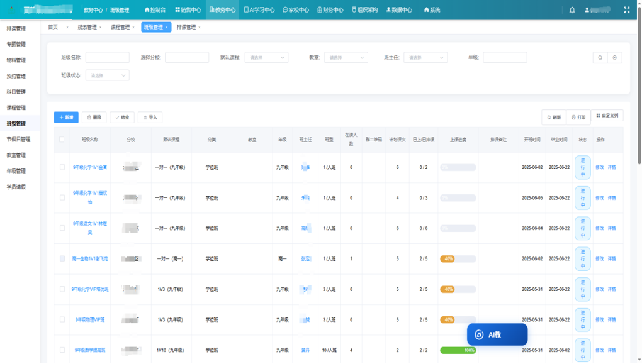Toggle the select-all checkbox in table header

pyautogui.click(x=62, y=140)
